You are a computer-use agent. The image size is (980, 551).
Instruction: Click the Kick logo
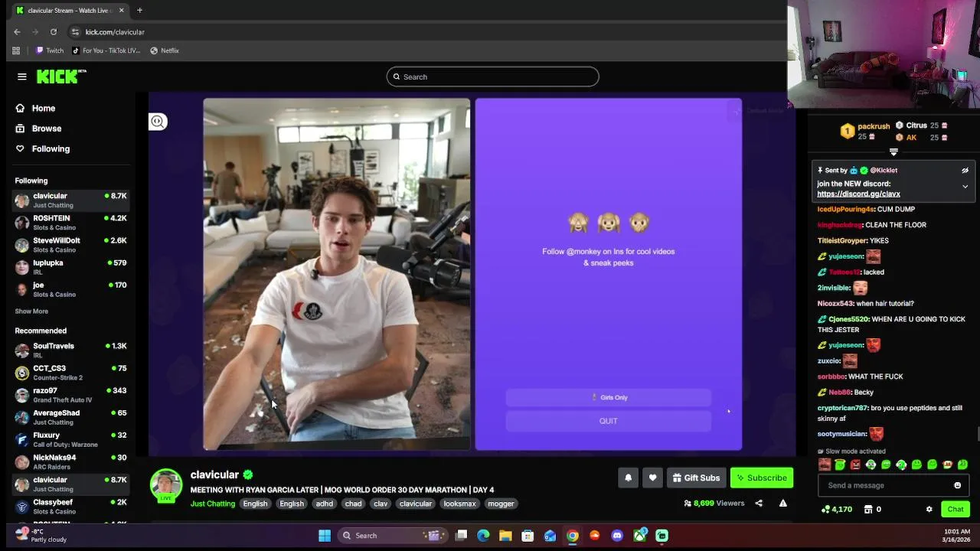[61, 77]
